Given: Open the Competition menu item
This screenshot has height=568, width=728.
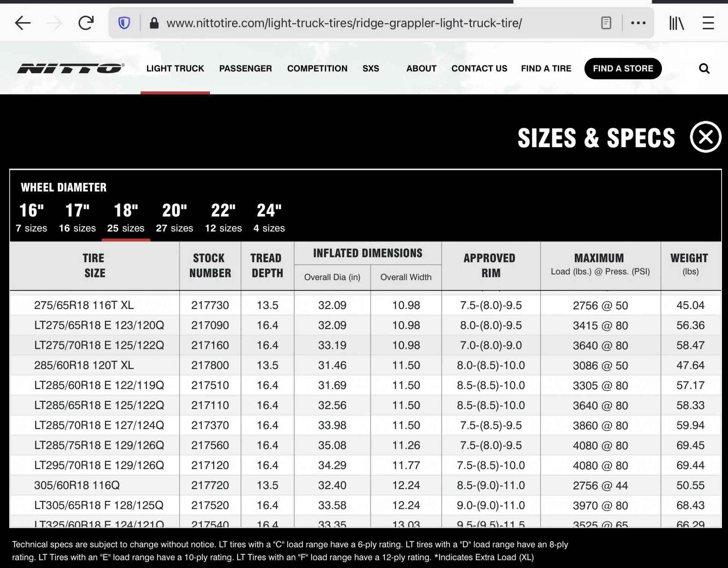Looking at the screenshot, I should (317, 69).
